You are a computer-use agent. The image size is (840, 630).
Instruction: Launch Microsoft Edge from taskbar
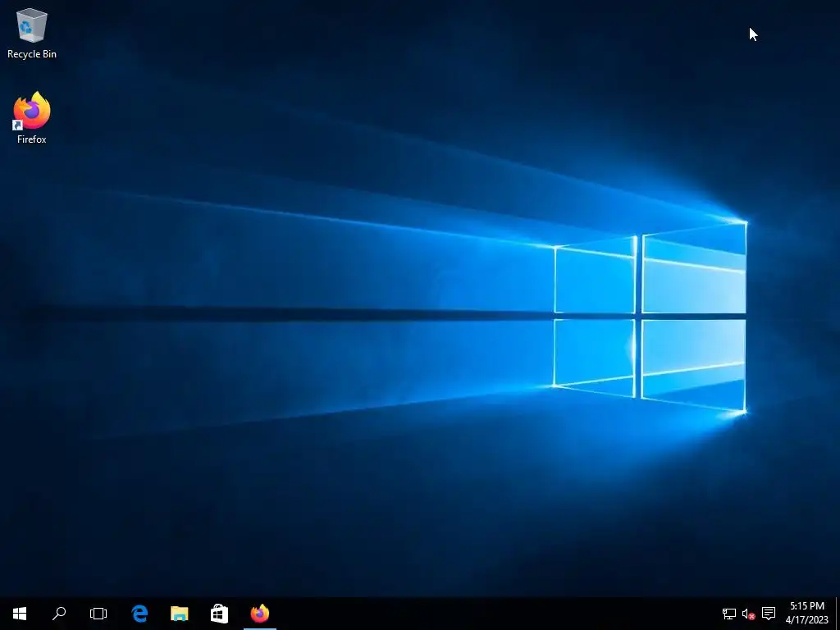click(139, 614)
